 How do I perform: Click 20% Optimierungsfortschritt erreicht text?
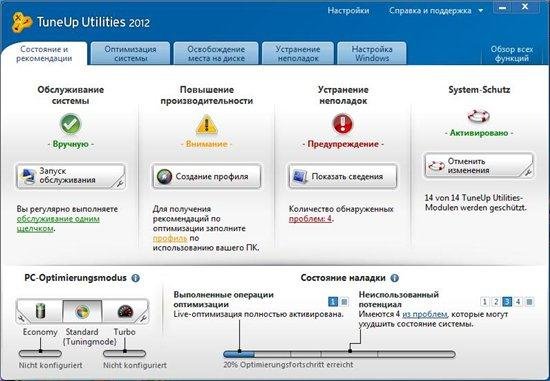pyautogui.click(x=288, y=365)
